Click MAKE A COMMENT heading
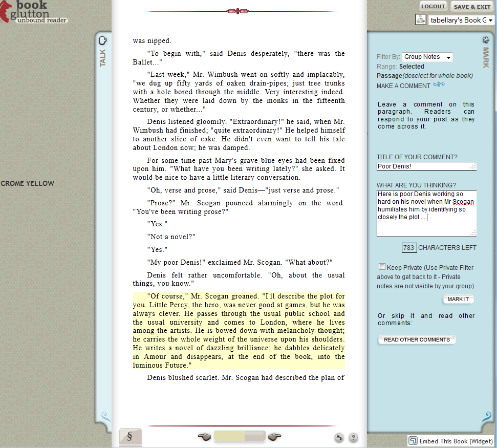 click(x=403, y=86)
